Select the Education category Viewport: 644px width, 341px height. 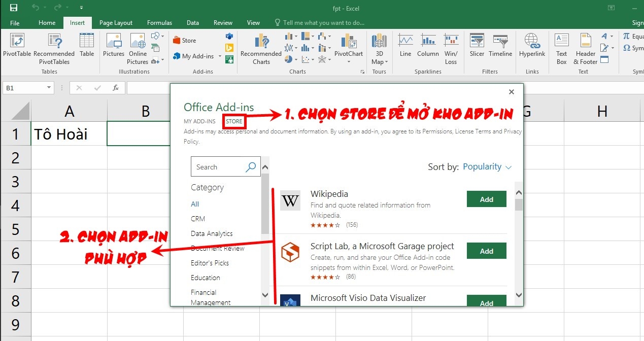tap(206, 278)
